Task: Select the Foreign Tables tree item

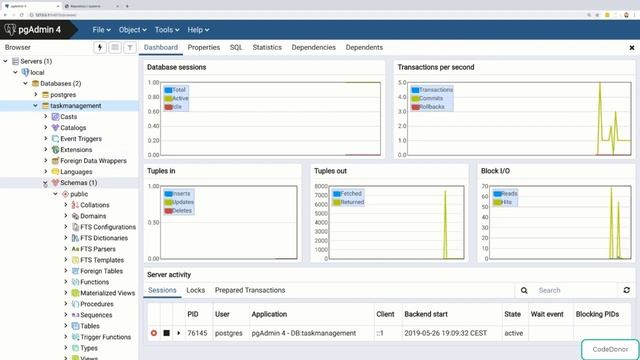Action: point(101,271)
